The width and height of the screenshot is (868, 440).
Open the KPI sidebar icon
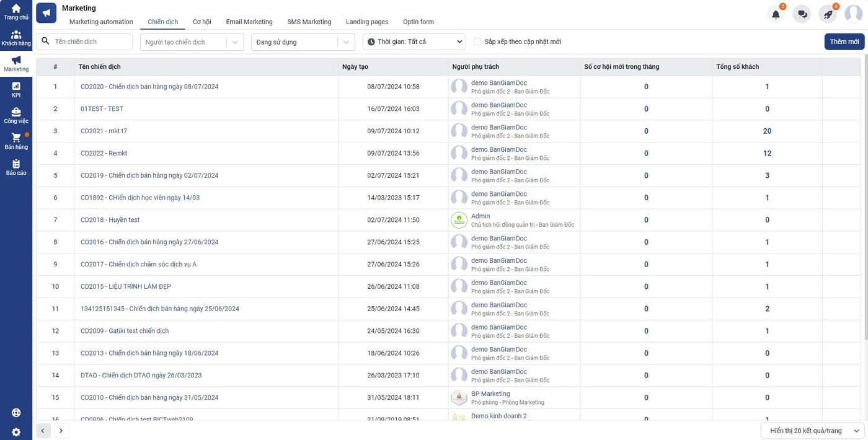tap(16, 89)
